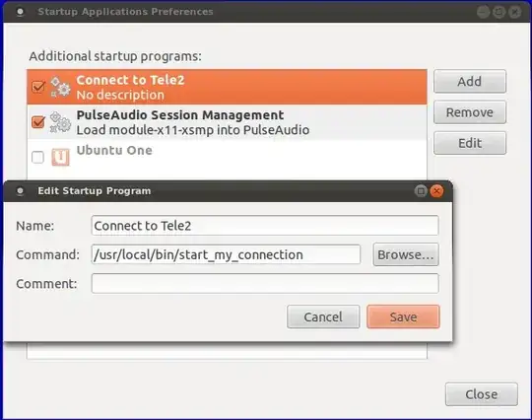The height and width of the screenshot is (420, 532).
Task: Click the gears icon beside Connect to Tele2
Action: 60,87
